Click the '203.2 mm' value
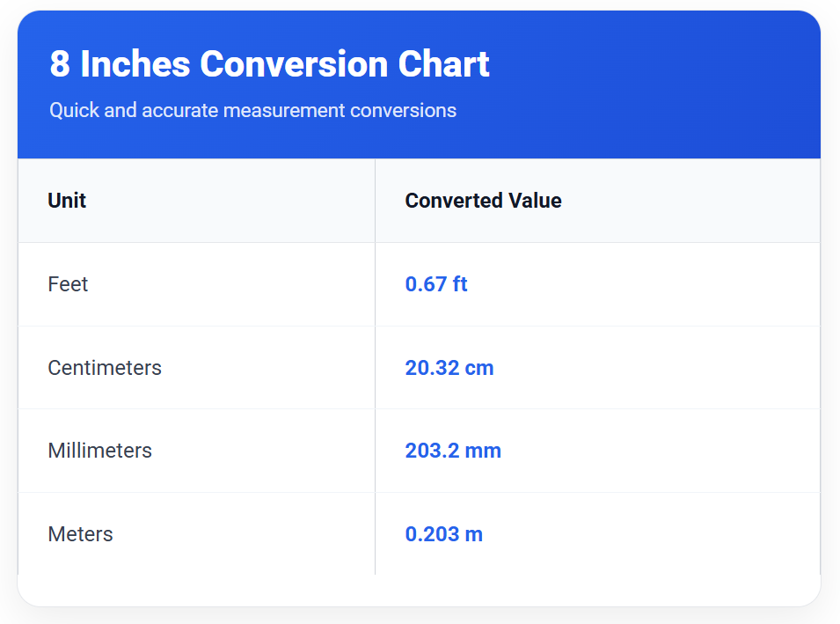This screenshot has height=624, width=840. 453,451
